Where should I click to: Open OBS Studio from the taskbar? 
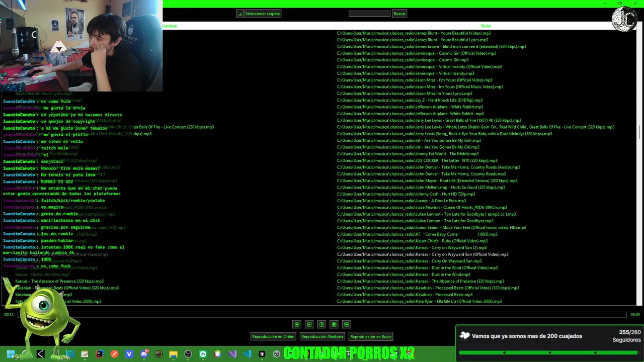tap(188, 354)
